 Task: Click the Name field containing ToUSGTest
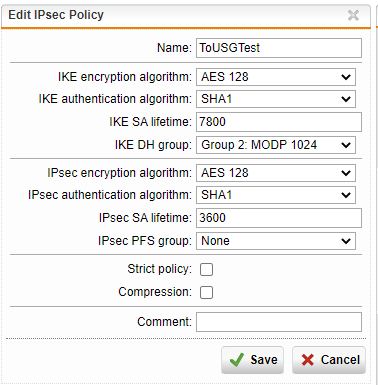click(279, 48)
